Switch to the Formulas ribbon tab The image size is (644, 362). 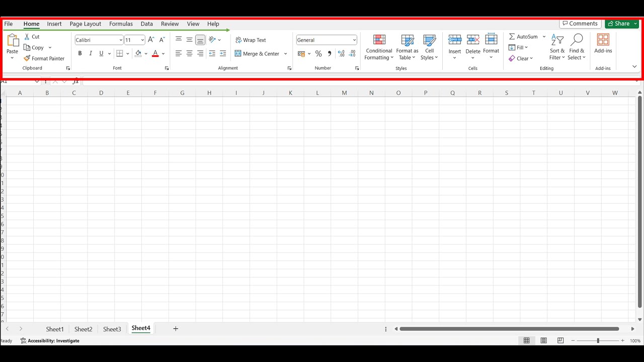(x=121, y=24)
